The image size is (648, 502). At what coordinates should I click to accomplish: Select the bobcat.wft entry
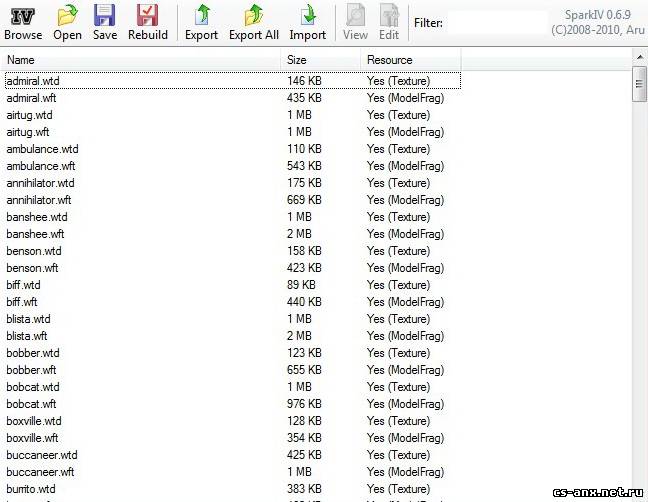point(233,404)
